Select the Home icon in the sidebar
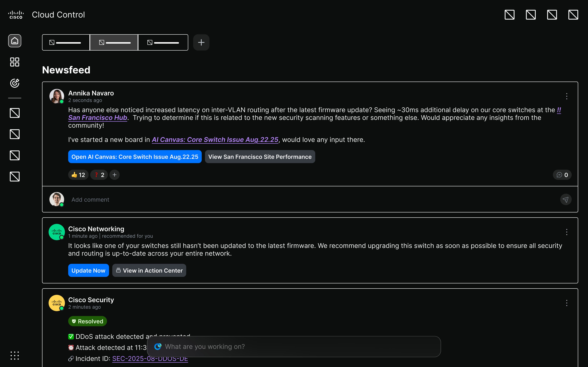The width and height of the screenshot is (588, 367). (15, 41)
